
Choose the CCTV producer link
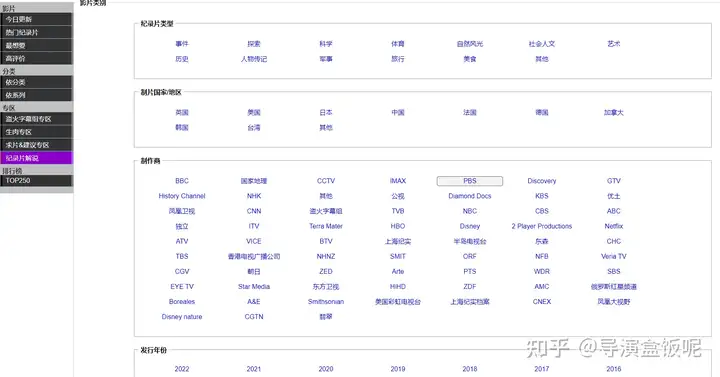click(326, 181)
